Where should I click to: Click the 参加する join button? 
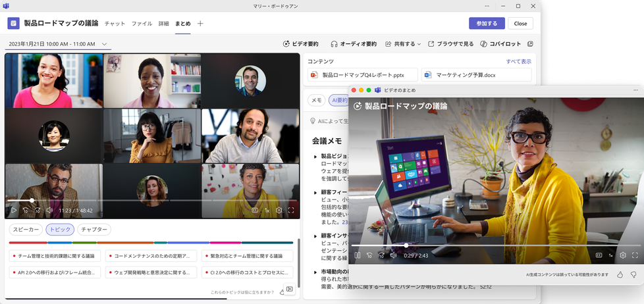tap(487, 24)
